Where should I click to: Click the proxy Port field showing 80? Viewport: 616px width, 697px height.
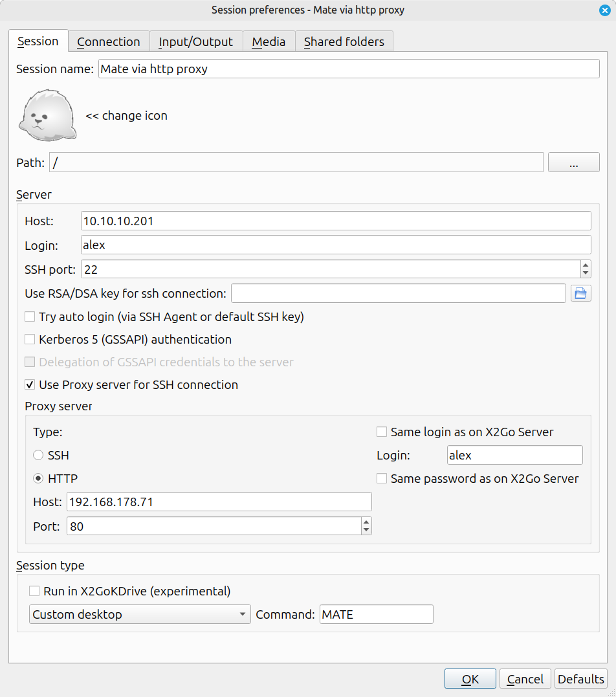tap(214, 526)
